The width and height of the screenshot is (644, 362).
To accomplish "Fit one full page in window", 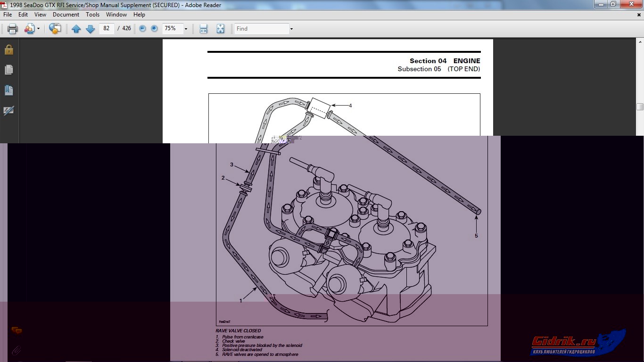I will click(220, 29).
